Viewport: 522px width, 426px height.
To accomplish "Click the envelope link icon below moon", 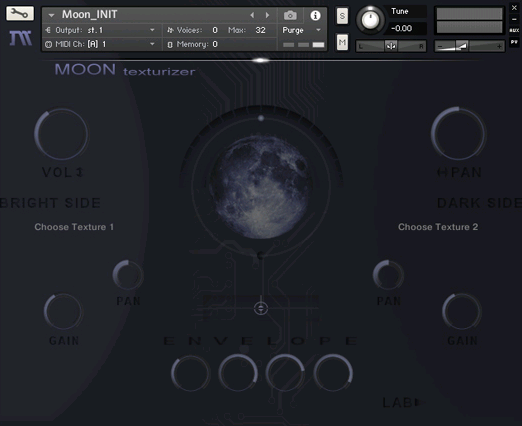I will click(x=261, y=308).
